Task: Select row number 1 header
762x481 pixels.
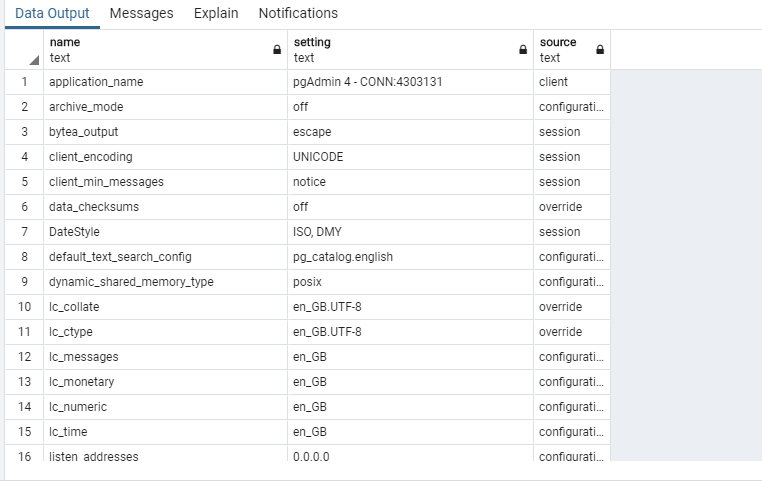Action: (x=24, y=82)
